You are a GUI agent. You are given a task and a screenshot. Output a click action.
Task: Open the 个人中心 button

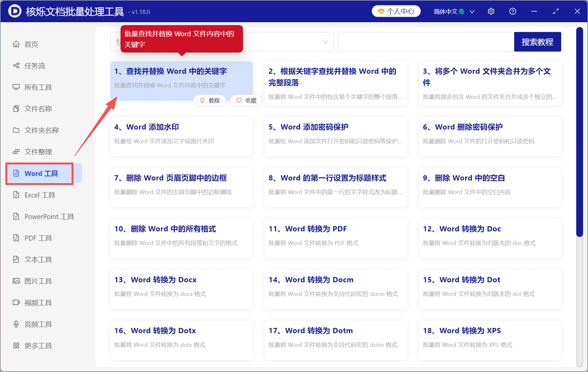tap(396, 11)
